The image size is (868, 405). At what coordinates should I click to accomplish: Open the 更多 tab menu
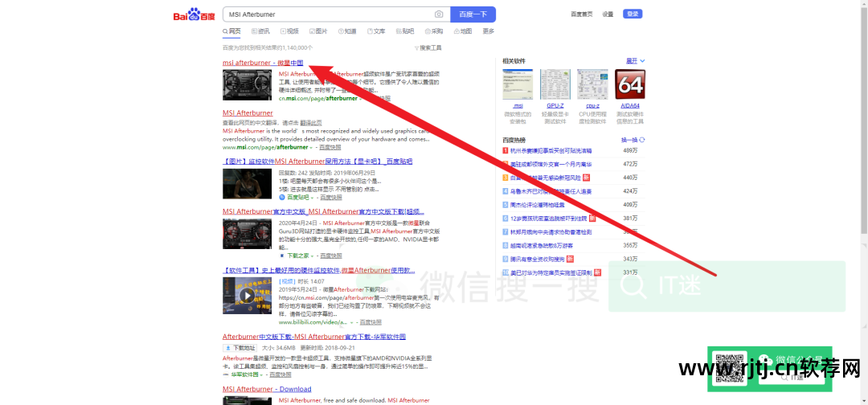point(489,31)
